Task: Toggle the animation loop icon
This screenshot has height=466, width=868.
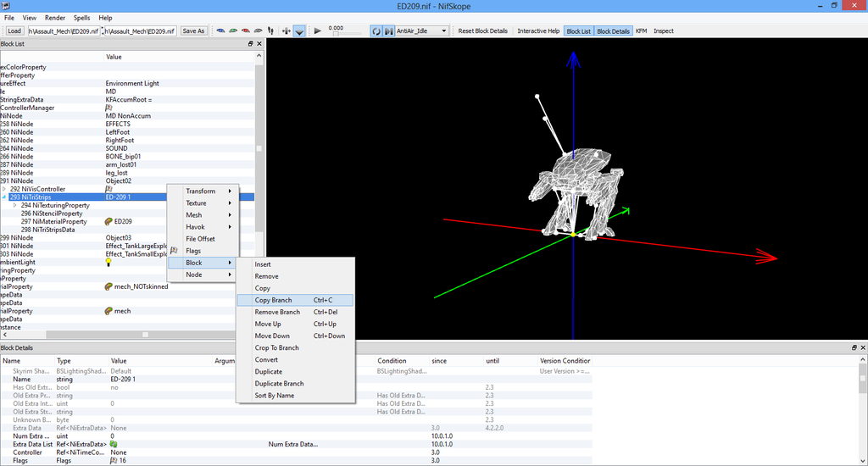Action: coord(376,31)
